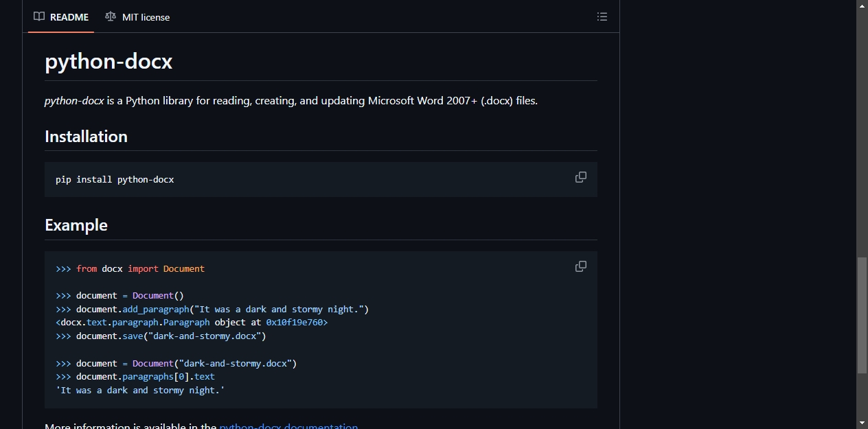Click the Document("dark-and-stormy.docx") line
Viewport: 868px width, 429px height.
pos(176,364)
